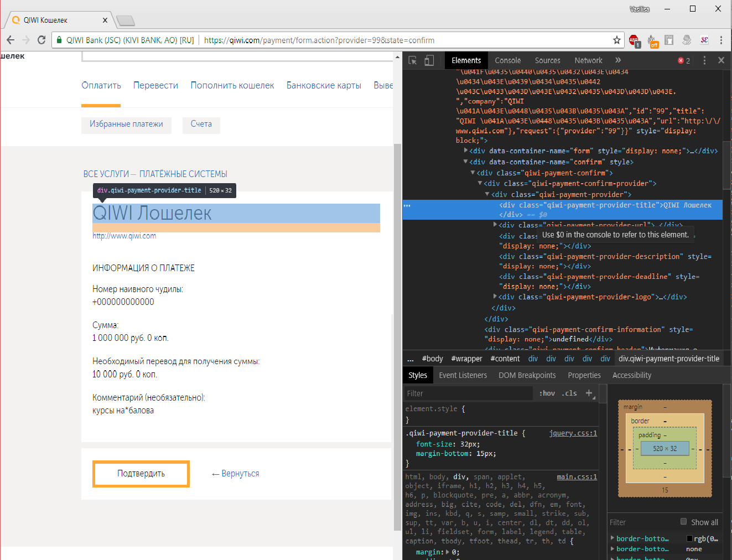Screen dimensions: 732x560
Task: Collapse the qiwi-payment-confirm-provider node
Action: 480,183
